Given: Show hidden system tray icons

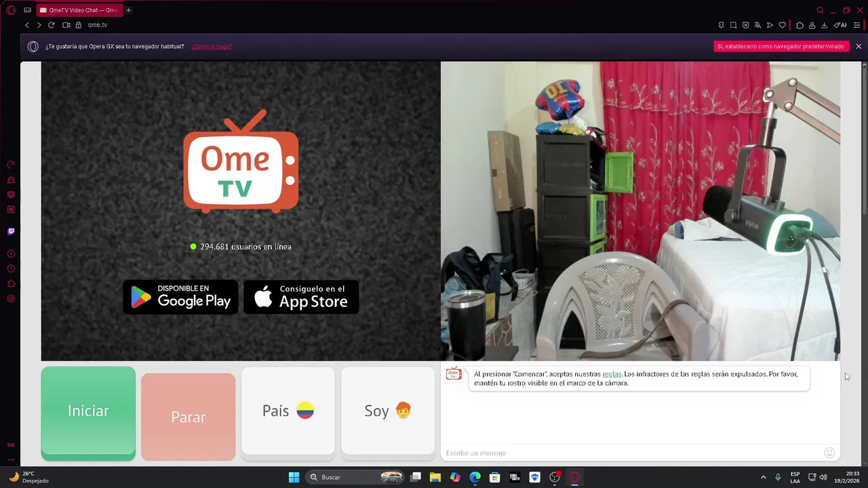Looking at the screenshot, I should click(x=763, y=477).
